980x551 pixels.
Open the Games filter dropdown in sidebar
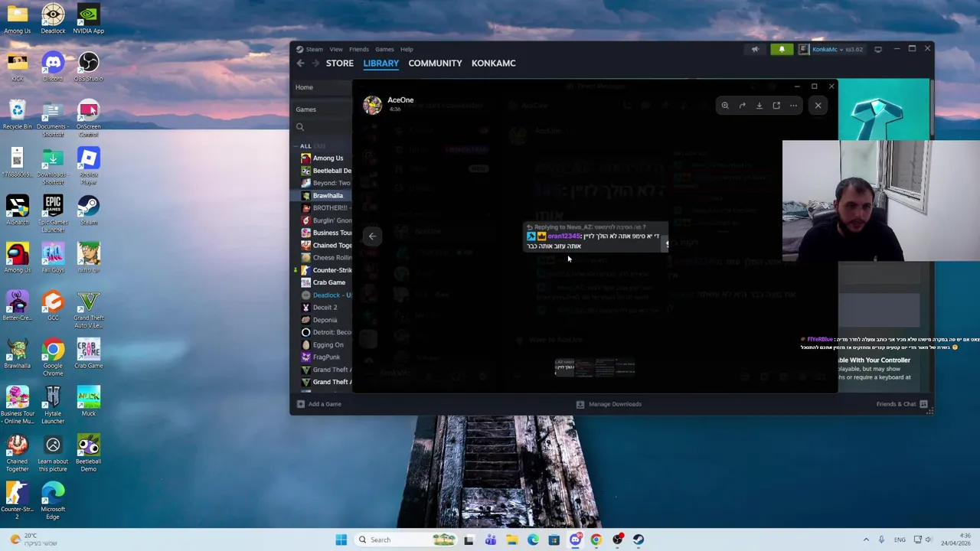306,109
